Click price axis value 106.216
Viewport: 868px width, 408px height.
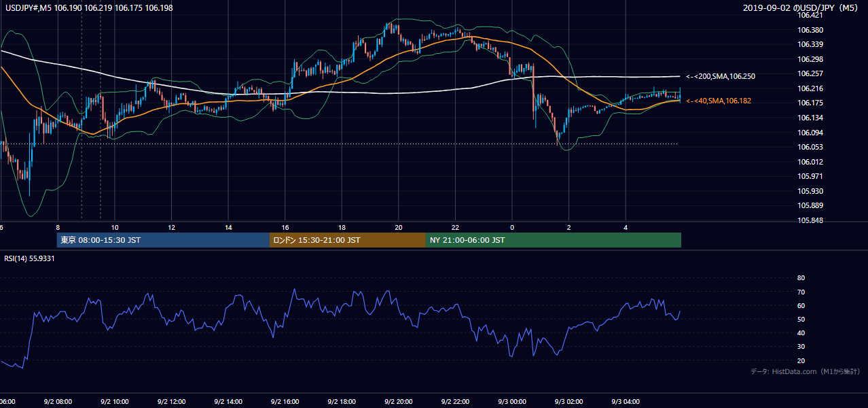pos(809,88)
